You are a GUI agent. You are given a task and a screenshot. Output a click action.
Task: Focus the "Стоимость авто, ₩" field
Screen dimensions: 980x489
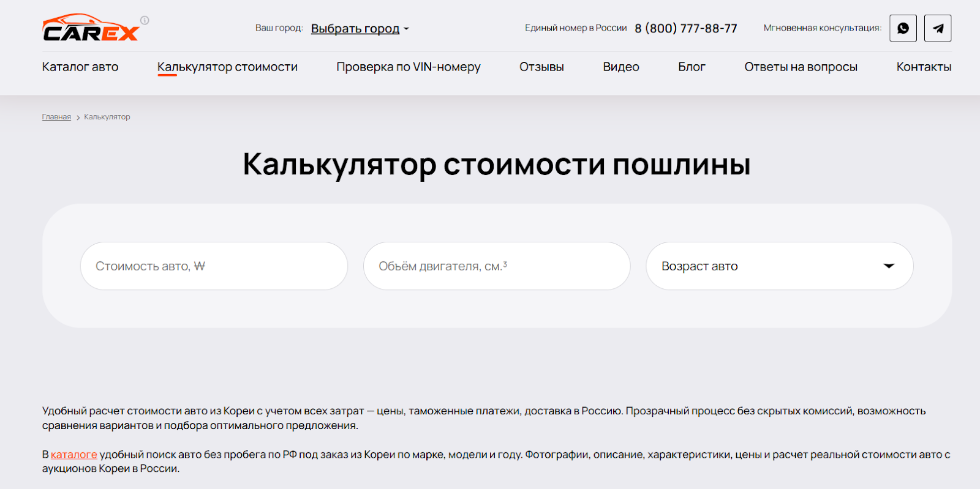click(214, 266)
